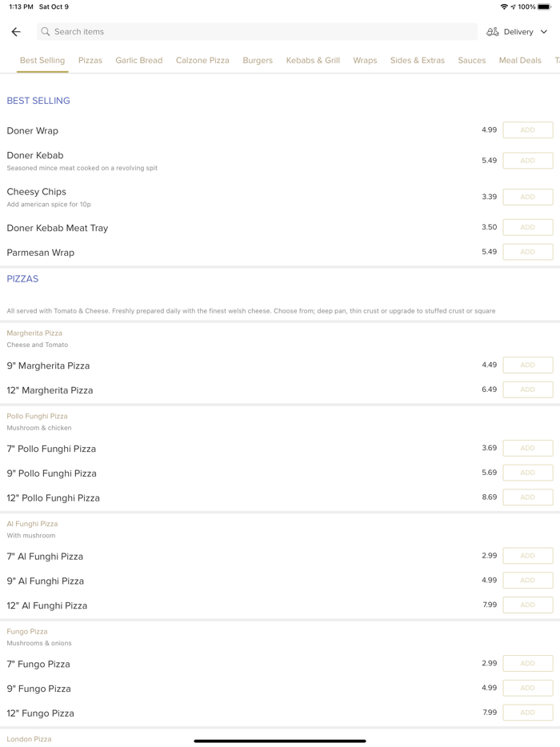Tap the Wi-Fi status icon
This screenshot has width=560, height=747.
tap(504, 7)
